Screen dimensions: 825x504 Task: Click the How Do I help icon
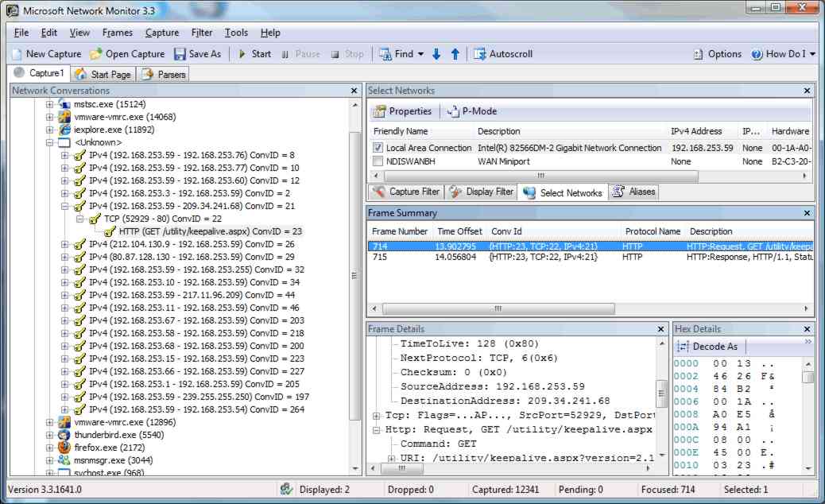coord(757,54)
